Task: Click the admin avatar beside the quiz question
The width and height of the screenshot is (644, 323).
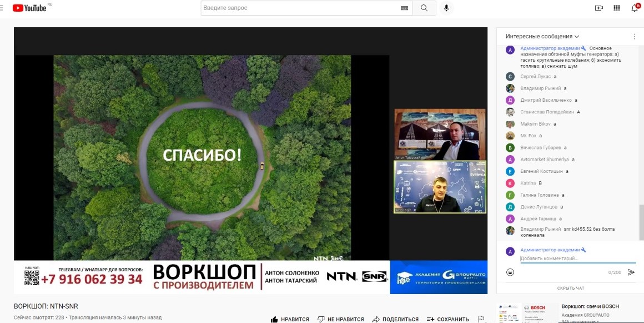Action: pos(510,50)
